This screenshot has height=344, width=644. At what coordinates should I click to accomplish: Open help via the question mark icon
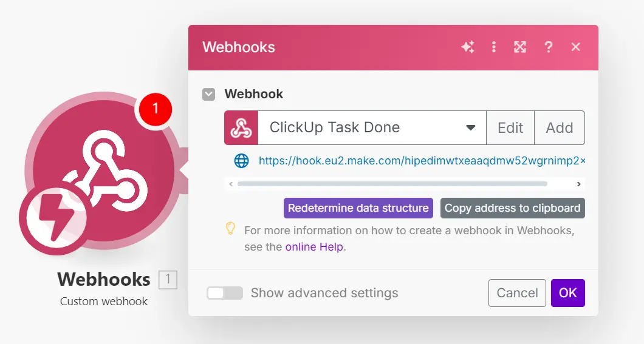(548, 47)
